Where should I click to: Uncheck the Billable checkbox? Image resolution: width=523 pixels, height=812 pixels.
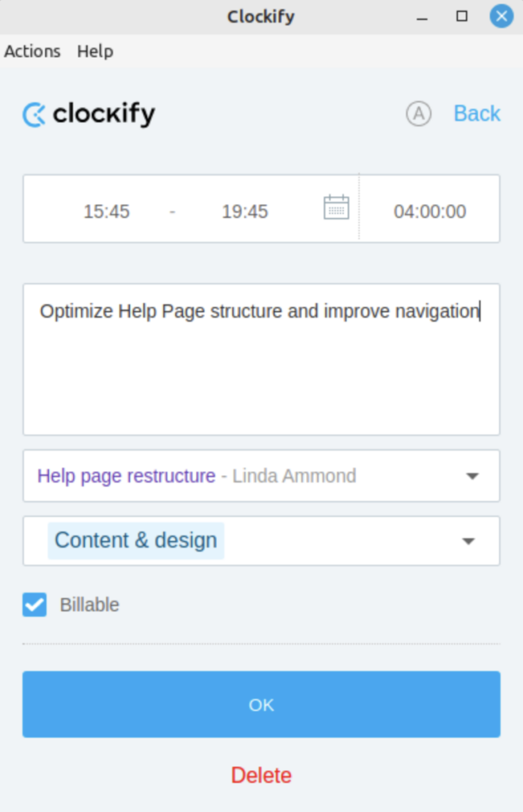pyautogui.click(x=35, y=604)
